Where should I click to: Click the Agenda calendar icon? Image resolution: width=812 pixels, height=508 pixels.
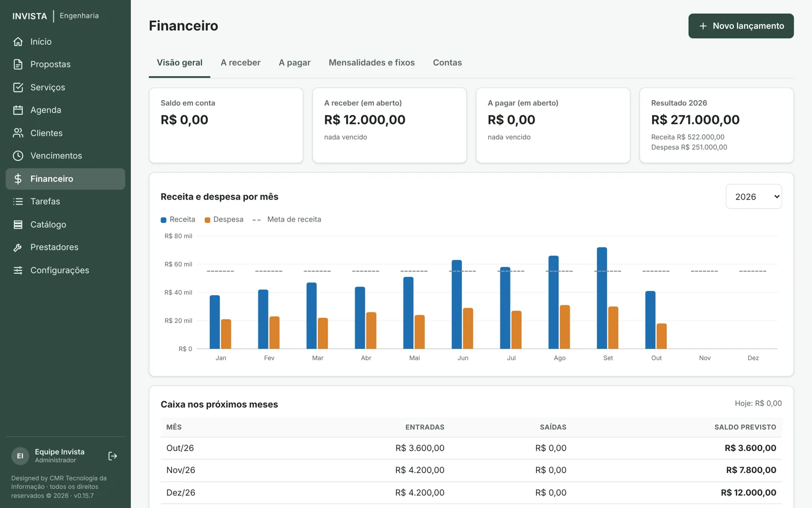[x=18, y=110]
